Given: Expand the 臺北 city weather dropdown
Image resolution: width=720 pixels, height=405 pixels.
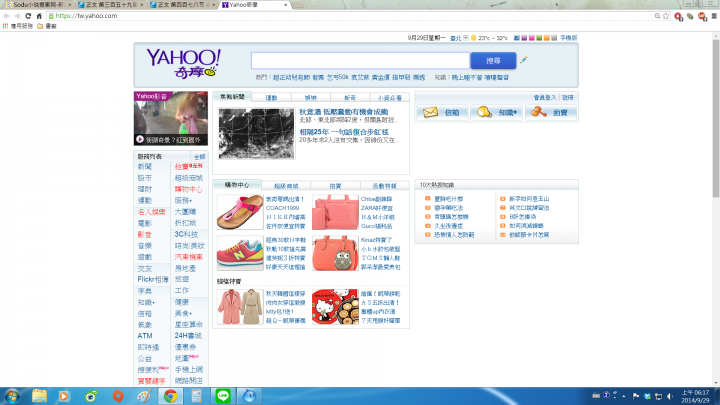Looking at the screenshot, I should [x=466, y=38].
